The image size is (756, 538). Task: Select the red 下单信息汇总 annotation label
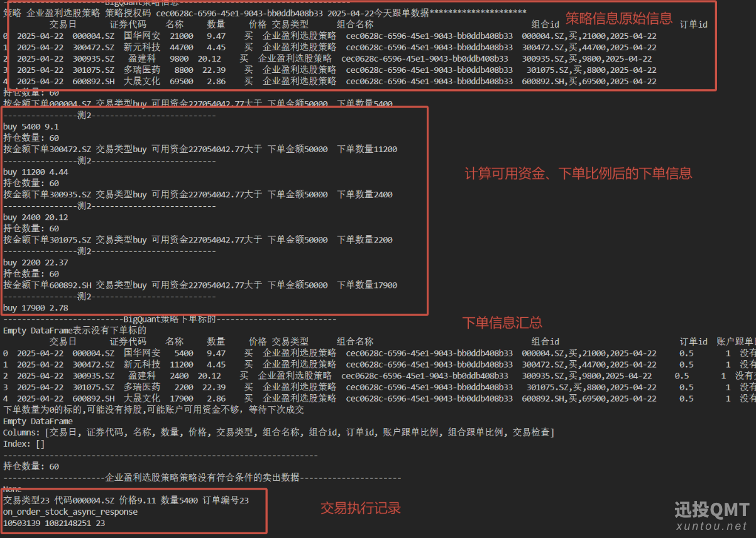(502, 322)
